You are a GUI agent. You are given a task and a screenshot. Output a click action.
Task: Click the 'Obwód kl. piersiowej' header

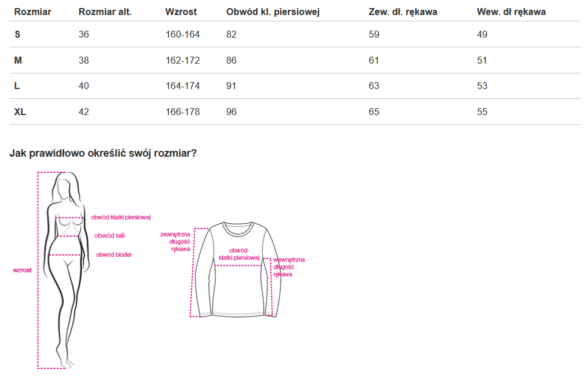[273, 12]
